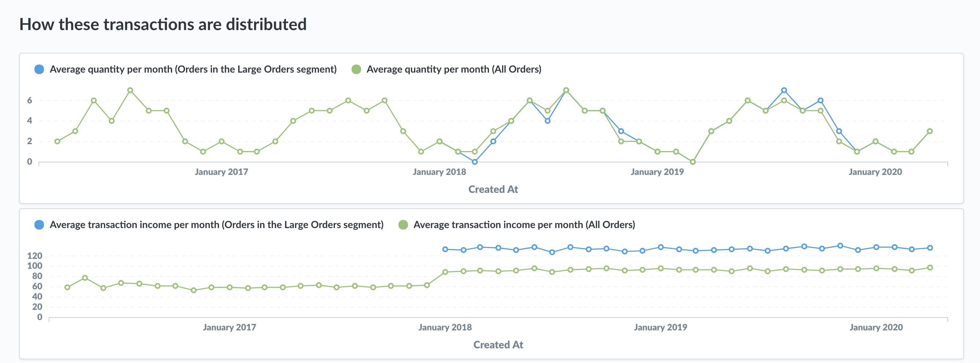Click the last green point in the income chart
980x363 pixels.
tap(930, 268)
